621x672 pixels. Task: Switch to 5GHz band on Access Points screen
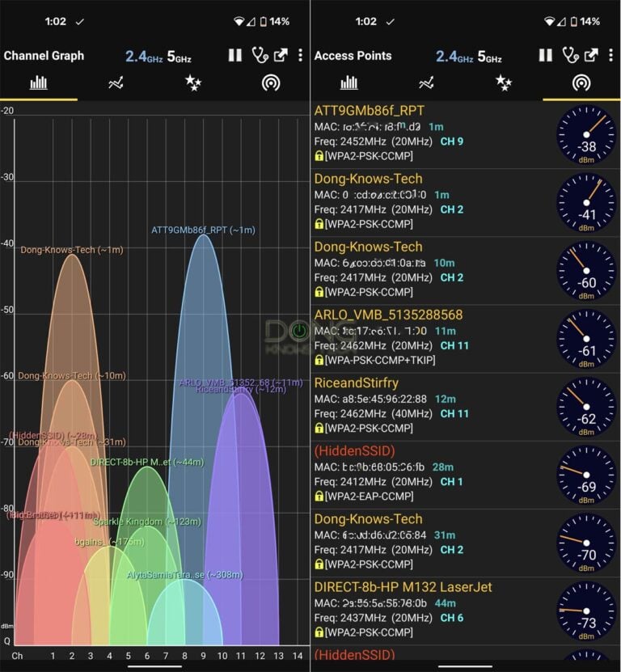click(x=488, y=57)
